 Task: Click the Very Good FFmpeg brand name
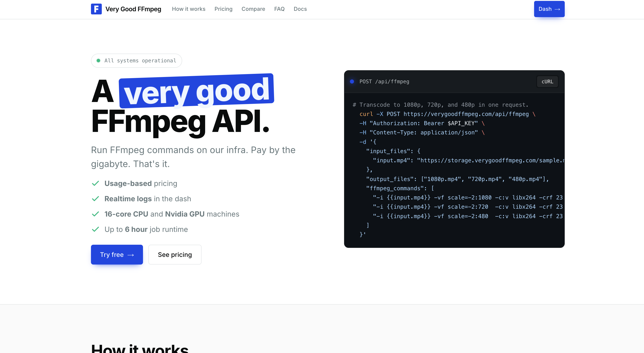[133, 9]
